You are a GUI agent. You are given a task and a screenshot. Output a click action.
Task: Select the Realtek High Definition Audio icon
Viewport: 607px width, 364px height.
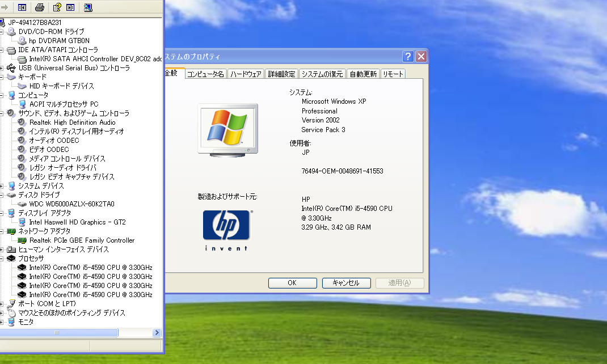[22, 122]
